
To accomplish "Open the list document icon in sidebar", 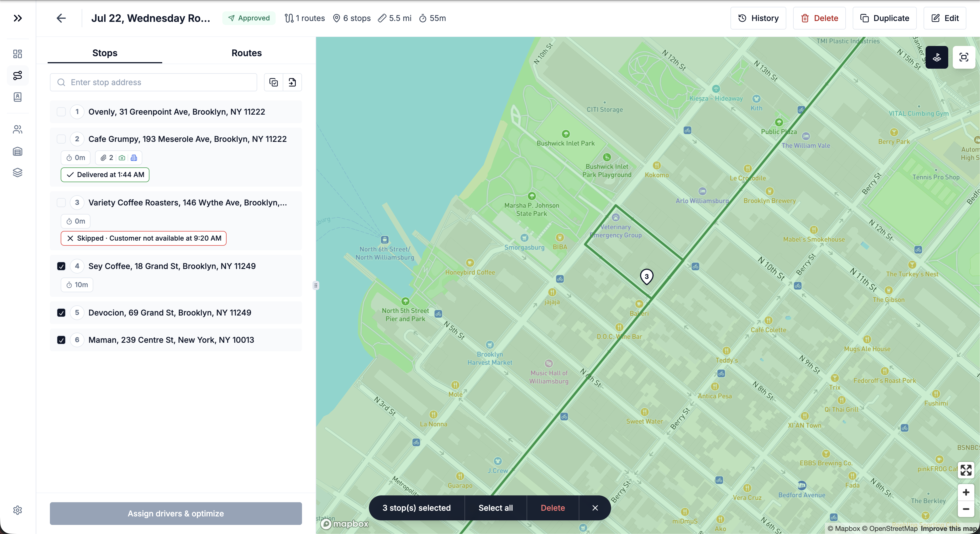I will click(18, 152).
